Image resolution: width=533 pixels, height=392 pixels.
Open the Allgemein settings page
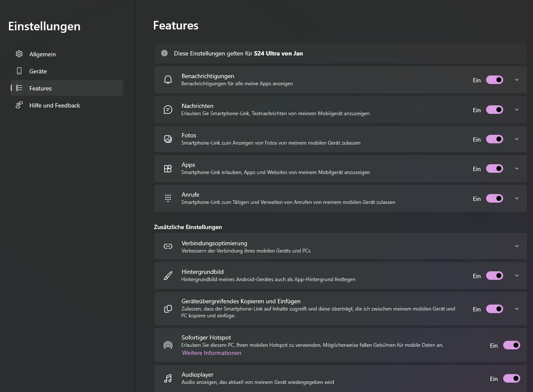click(43, 54)
